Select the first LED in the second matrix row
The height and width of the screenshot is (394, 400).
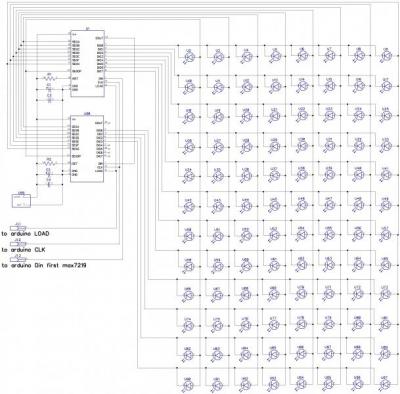[189, 87]
